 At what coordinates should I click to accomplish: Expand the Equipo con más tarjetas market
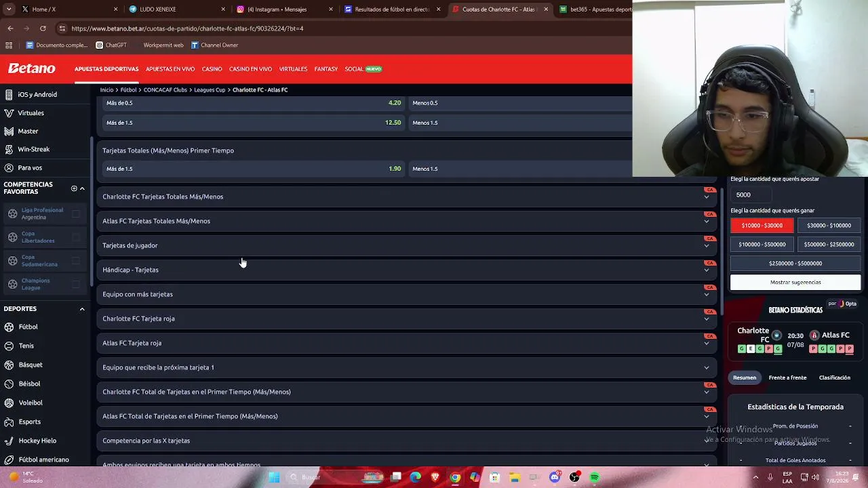(407, 294)
